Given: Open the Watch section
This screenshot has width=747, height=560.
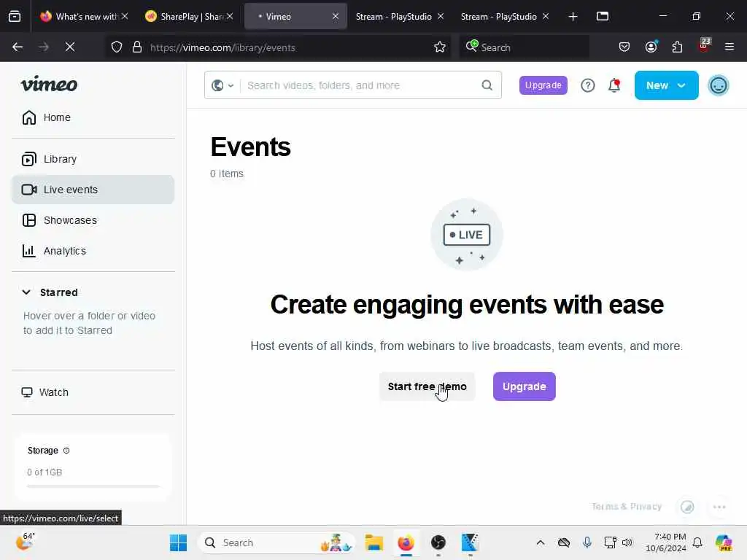Looking at the screenshot, I should [45, 392].
